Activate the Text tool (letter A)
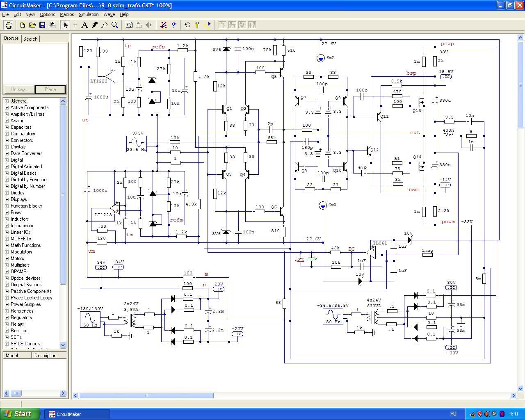Viewport: 525px width, 420px height. point(84,25)
